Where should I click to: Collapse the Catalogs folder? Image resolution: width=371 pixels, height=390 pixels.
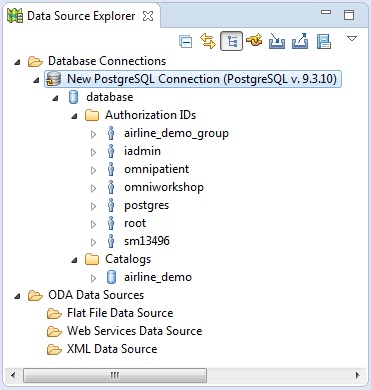pyautogui.click(x=74, y=260)
